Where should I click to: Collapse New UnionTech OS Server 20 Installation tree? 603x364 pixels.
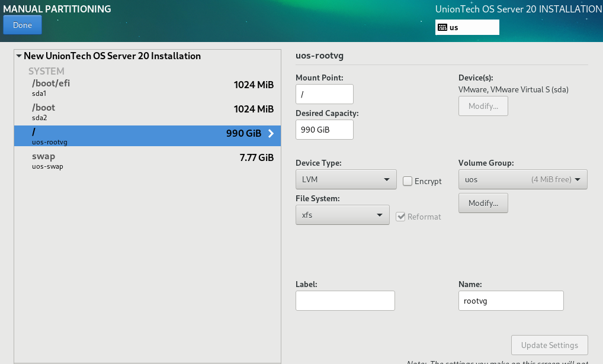coord(19,56)
